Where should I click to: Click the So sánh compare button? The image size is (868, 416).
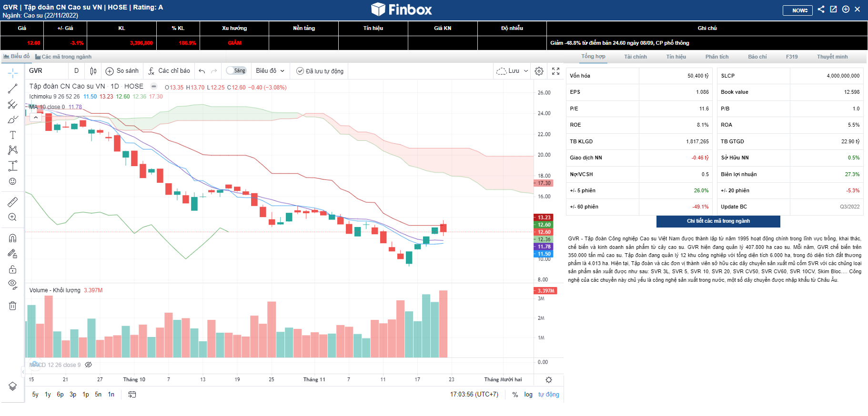click(122, 71)
